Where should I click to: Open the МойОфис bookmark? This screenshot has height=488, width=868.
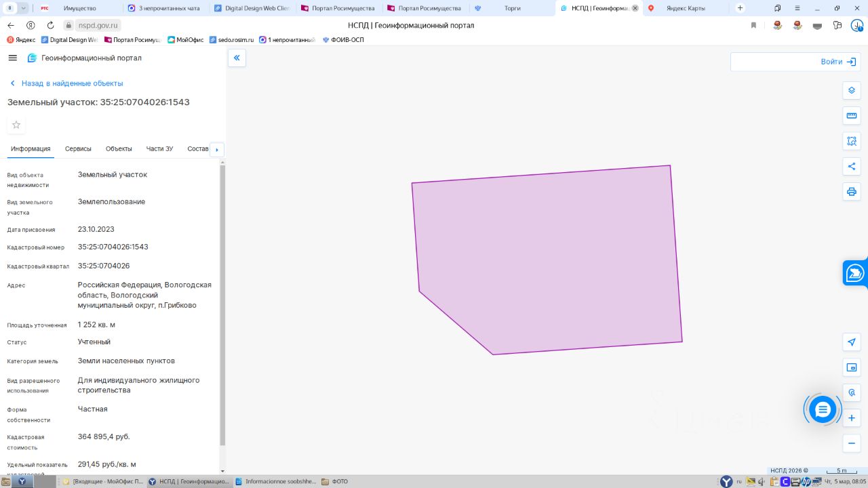(186, 40)
